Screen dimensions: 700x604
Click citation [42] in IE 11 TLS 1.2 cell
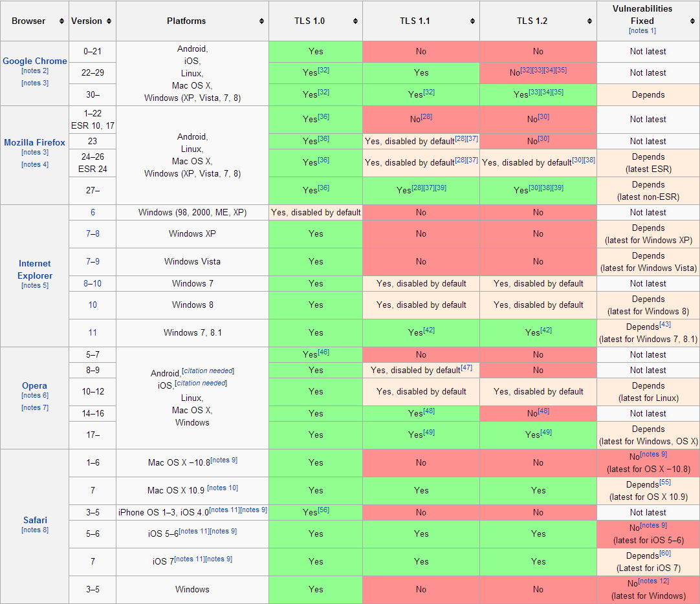tap(546, 330)
